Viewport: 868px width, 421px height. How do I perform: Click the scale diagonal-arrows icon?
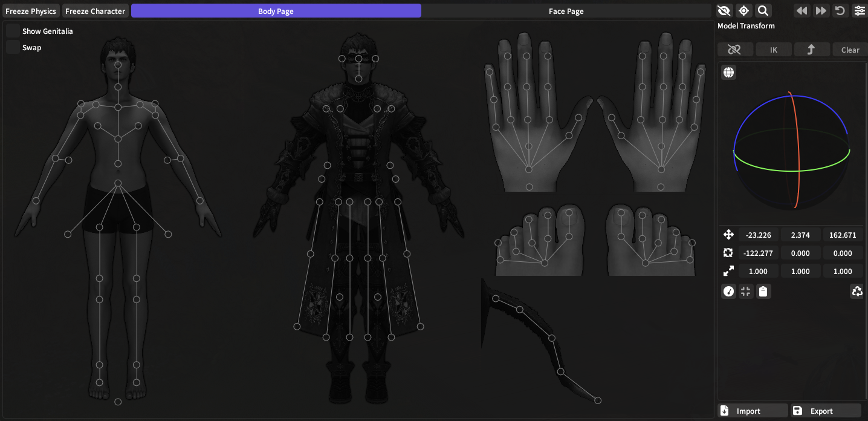(728, 271)
